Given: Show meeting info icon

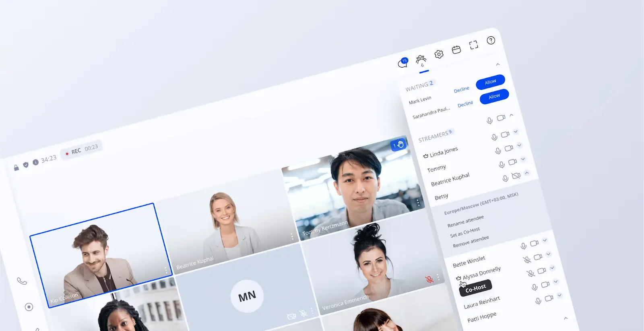Looking at the screenshot, I should click(35, 162).
